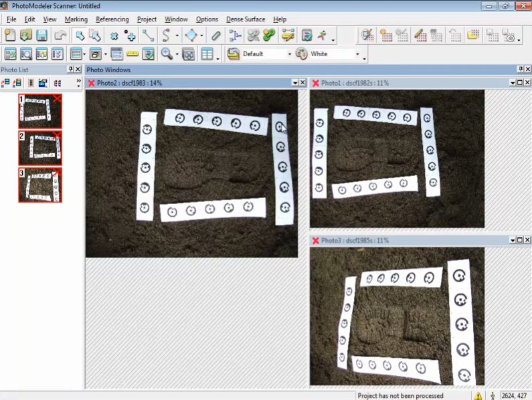Click the running figure Process icon

pyautogui.click(x=322, y=35)
